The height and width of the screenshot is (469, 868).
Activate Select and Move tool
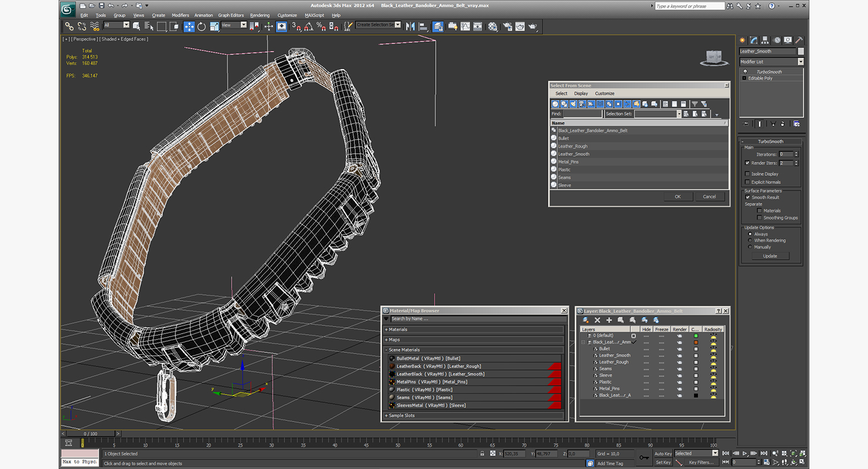click(x=189, y=26)
